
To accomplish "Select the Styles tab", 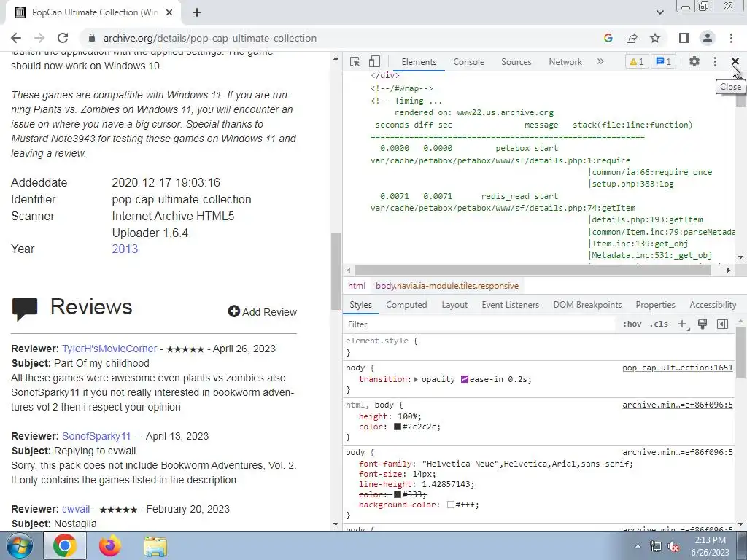I will [x=360, y=305].
